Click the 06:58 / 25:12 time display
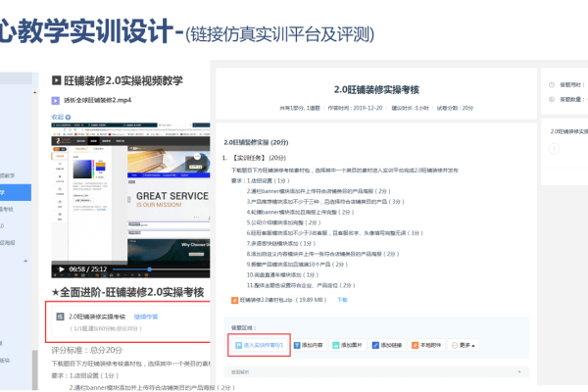The width and height of the screenshot is (588, 392). click(x=88, y=269)
